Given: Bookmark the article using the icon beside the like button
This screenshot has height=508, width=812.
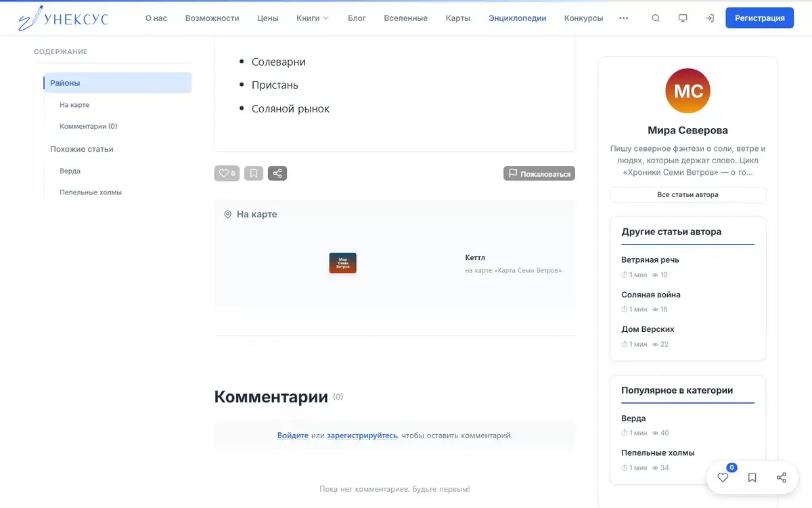Looking at the screenshot, I should pyautogui.click(x=254, y=173).
